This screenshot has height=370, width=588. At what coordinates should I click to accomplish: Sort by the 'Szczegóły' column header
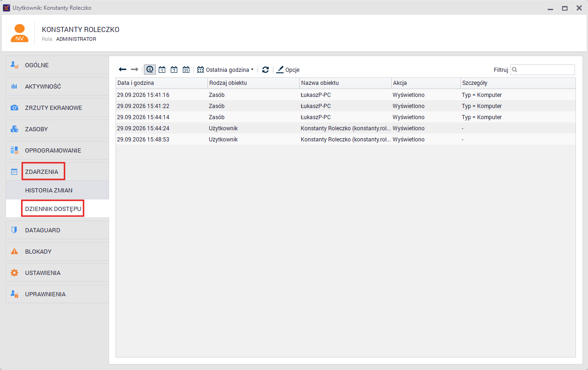[x=518, y=83]
